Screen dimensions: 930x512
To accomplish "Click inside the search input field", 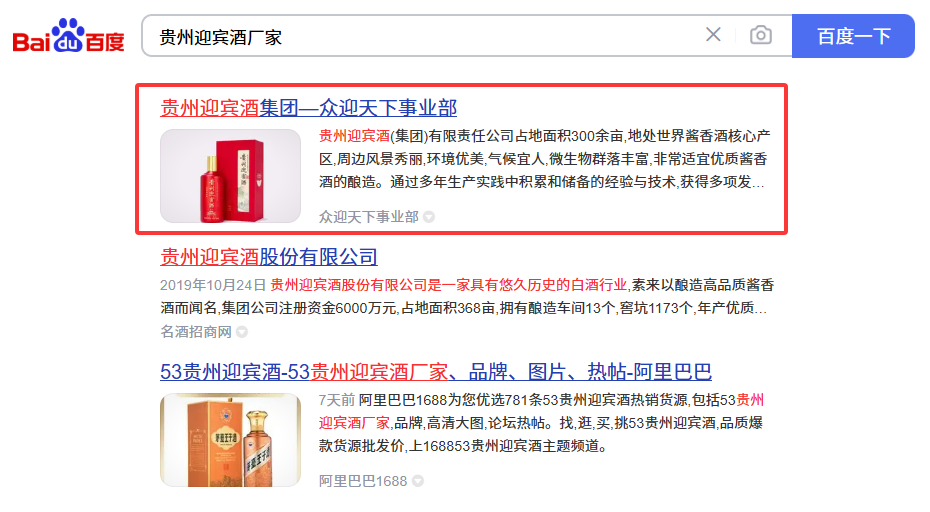I will click(421, 36).
